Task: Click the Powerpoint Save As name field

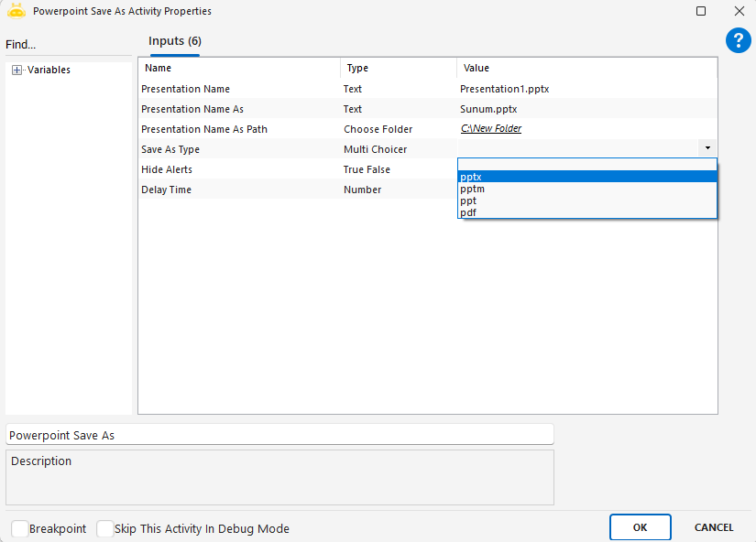Action: [x=279, y=435]
